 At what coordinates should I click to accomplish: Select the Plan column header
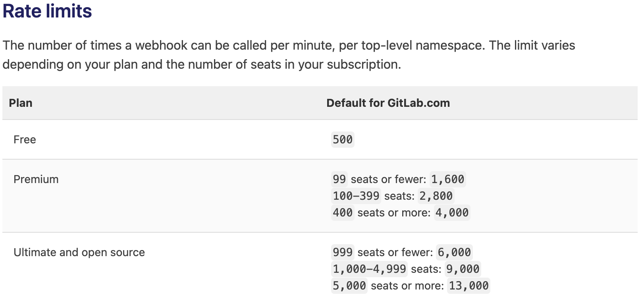pos(21,103)
